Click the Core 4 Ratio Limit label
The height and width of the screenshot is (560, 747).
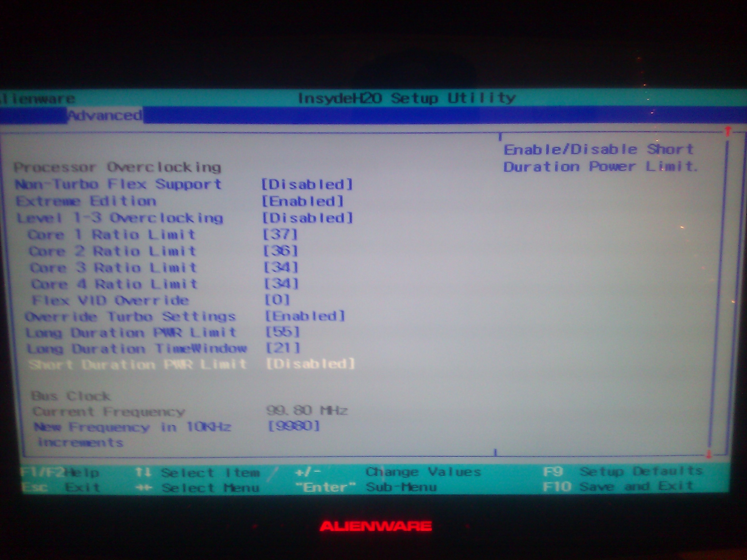(x=114, y=284)
